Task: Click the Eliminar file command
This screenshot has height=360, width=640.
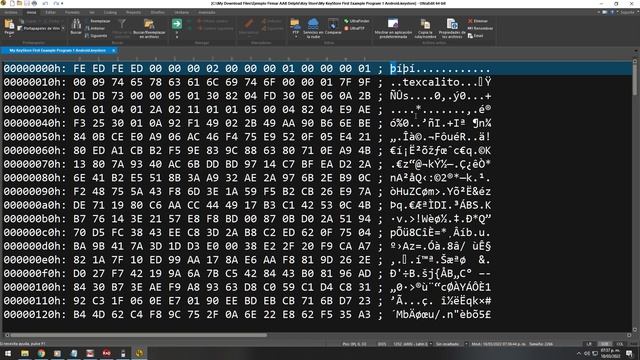Action: 478,21
